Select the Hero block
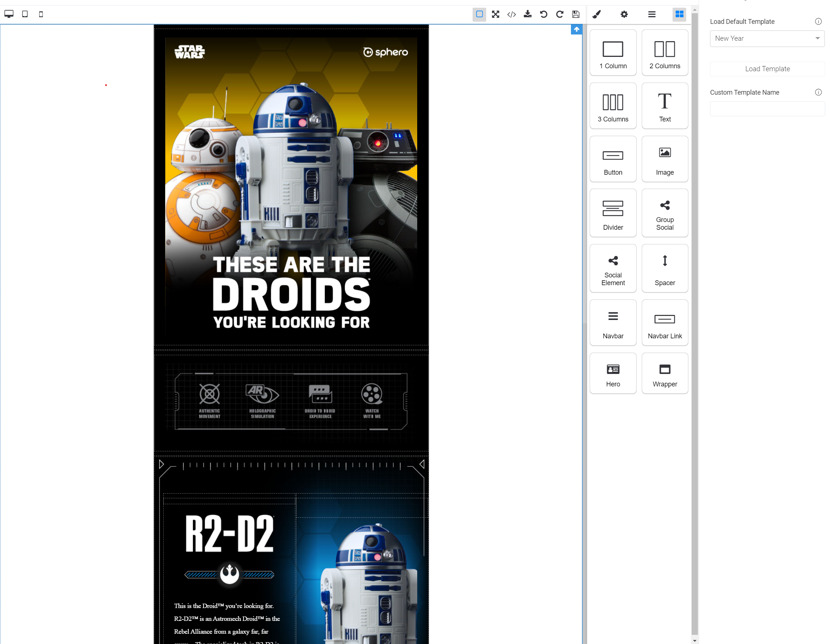Screen dimensions: 830x644 click(x=613, y=373)
